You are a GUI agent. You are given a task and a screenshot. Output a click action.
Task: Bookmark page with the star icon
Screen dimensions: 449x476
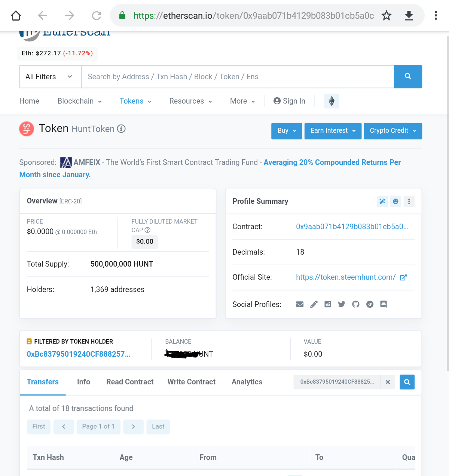pos(387,15)
